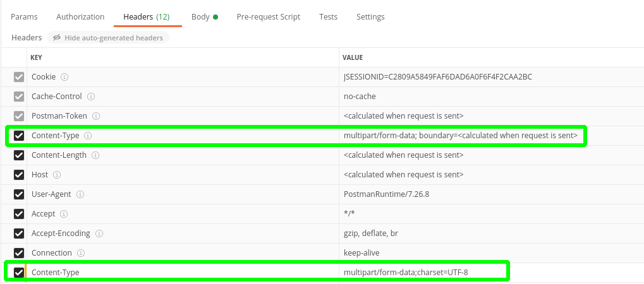Uncheck the Content-Length header checkbox

19,155
